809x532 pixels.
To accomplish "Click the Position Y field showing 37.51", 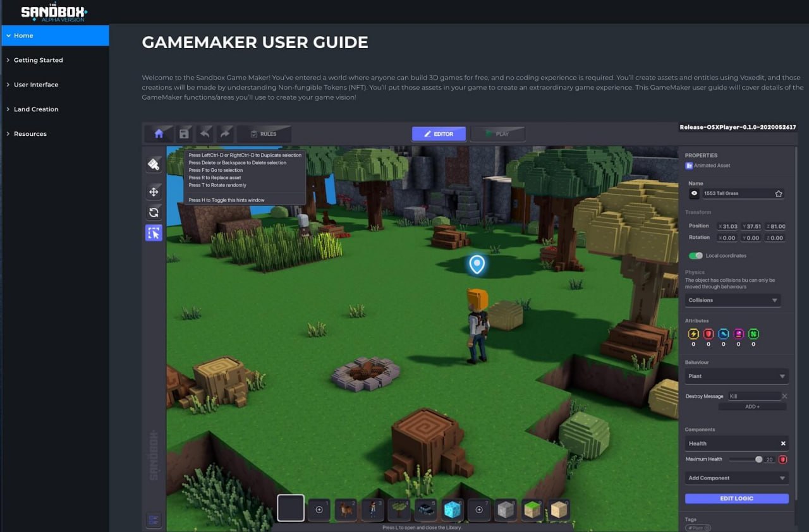I will (x=752, y=226).
